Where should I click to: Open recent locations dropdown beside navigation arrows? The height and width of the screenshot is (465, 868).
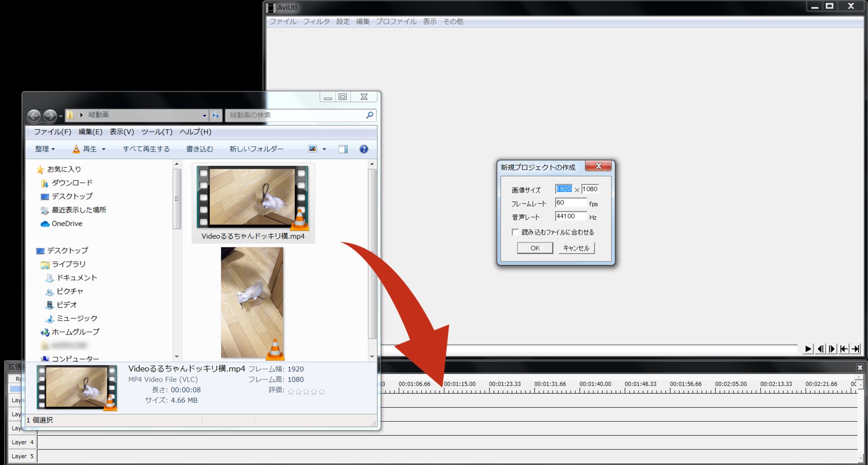61,116
